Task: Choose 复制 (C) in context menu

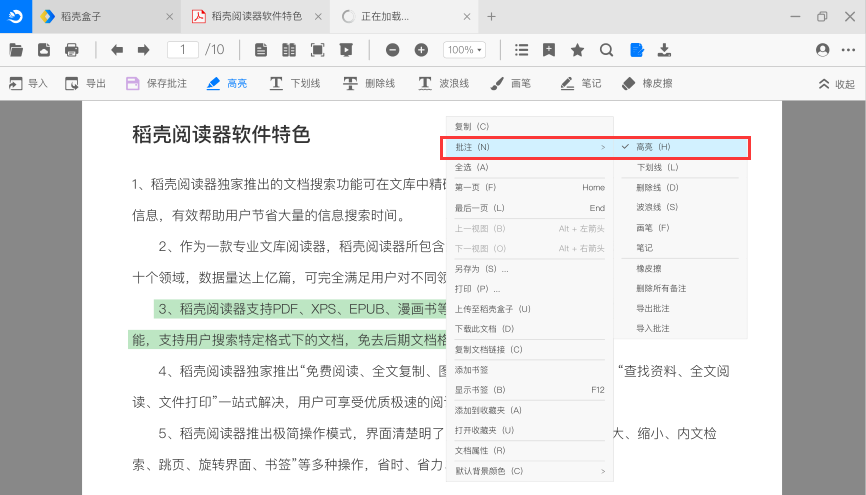Action: click(530, 127)
